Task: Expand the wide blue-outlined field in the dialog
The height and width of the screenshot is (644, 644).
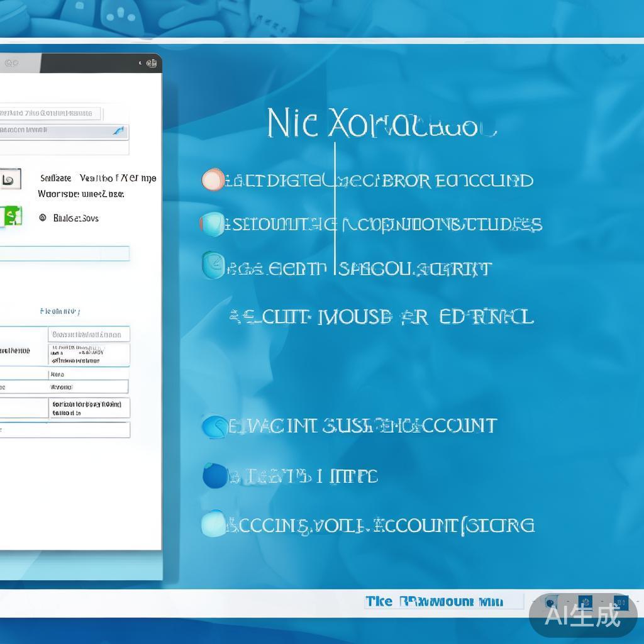Action: 64,253
